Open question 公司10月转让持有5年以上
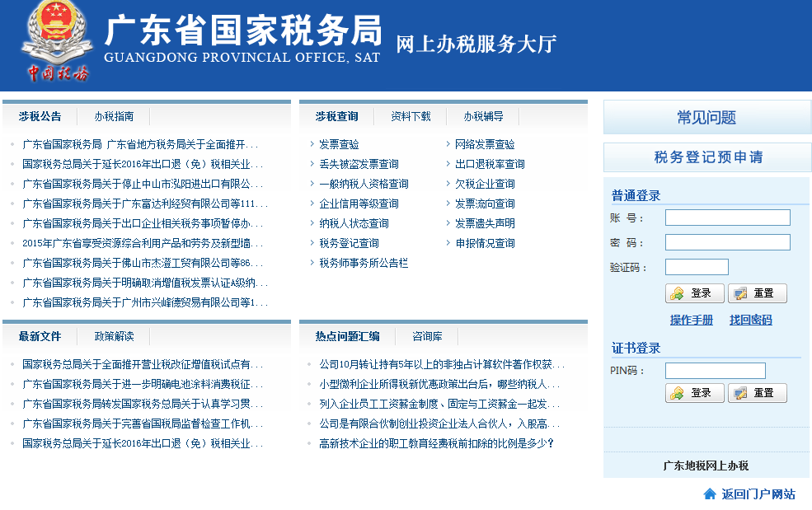The image size is (812, 510). point(442,364)
